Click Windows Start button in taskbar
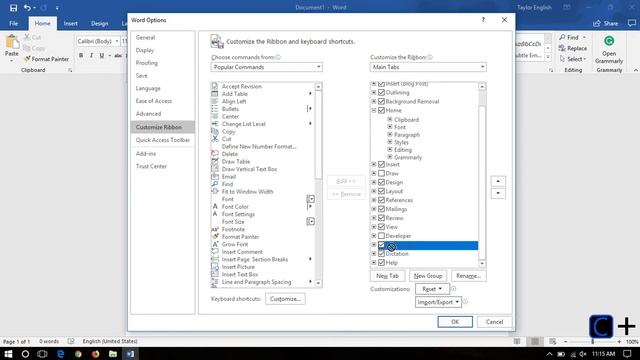 coord(8,353)
